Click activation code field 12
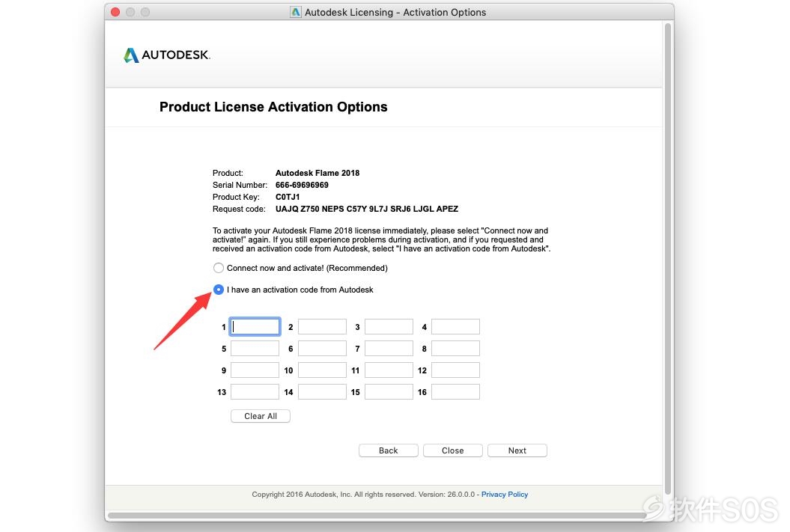The height and width of the screenshot is (532, 790). point(455,370)
